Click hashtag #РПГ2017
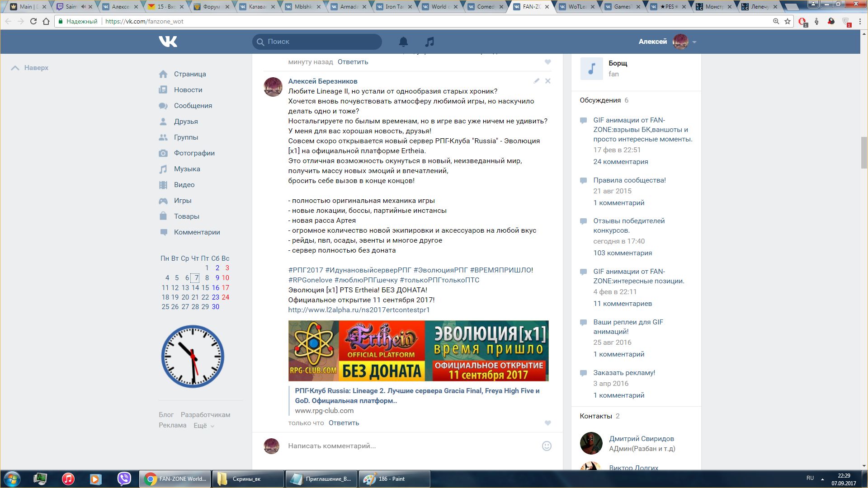 (x=306, y=270)
